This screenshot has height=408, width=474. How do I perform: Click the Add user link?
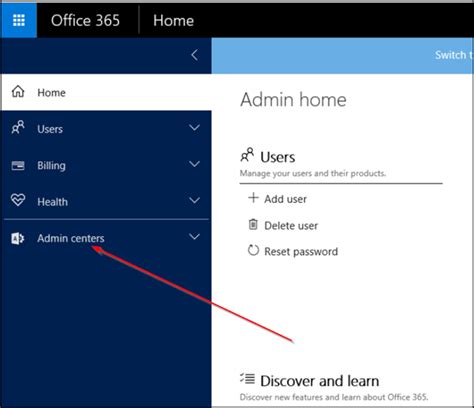[x=285, y=199]
